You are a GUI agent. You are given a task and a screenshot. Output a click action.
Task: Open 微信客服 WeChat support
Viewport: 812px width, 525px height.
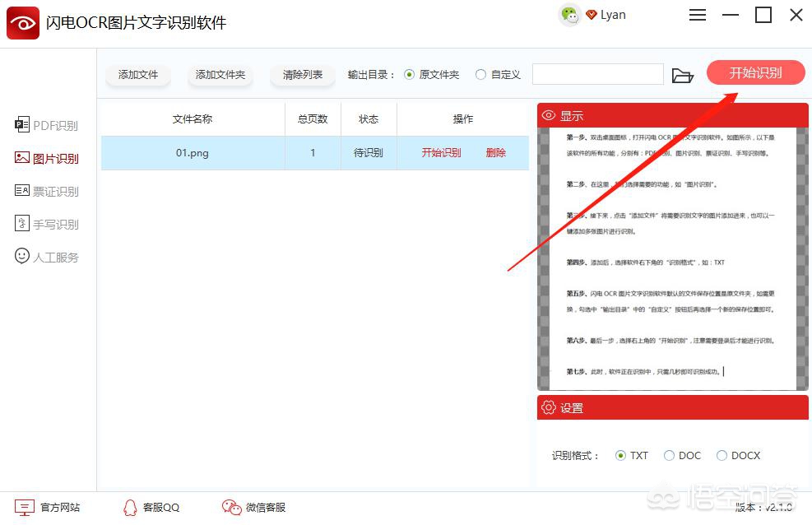[253, 508]
